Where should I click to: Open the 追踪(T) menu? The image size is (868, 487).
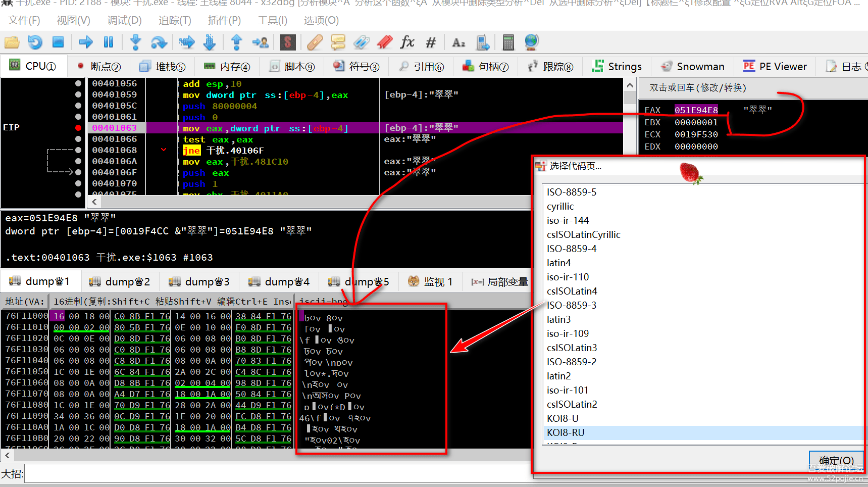(x=175, y=20)
